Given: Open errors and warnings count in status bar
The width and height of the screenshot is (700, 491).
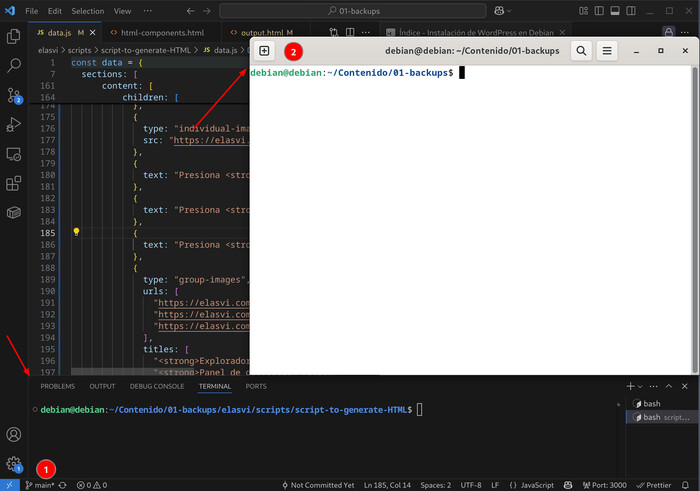Looking at the screenshot, I should point(92,485).
